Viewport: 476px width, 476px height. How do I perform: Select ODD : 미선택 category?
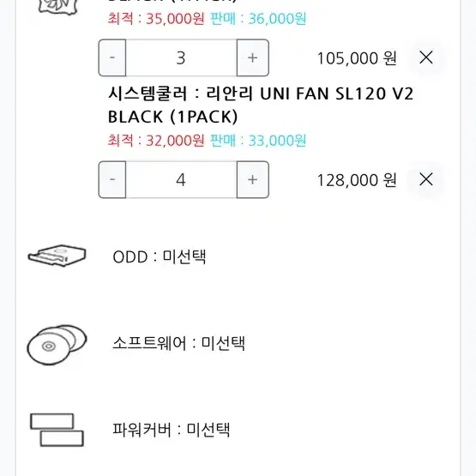click(x=159, y=256)
